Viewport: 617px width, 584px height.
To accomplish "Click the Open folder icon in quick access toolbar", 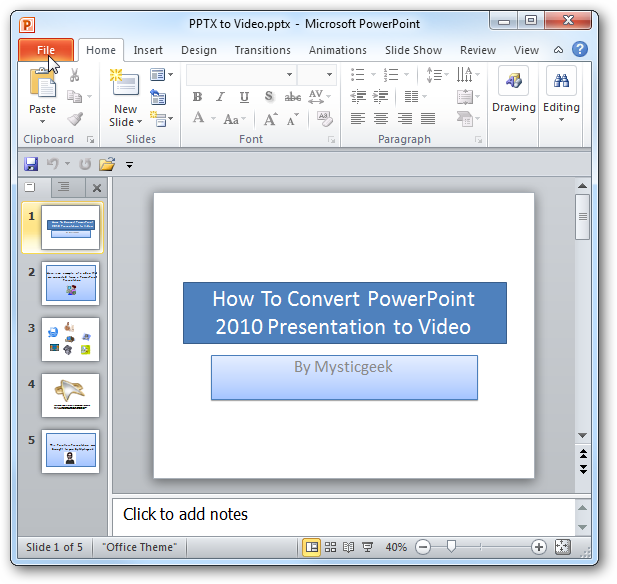I will [107, 164].
